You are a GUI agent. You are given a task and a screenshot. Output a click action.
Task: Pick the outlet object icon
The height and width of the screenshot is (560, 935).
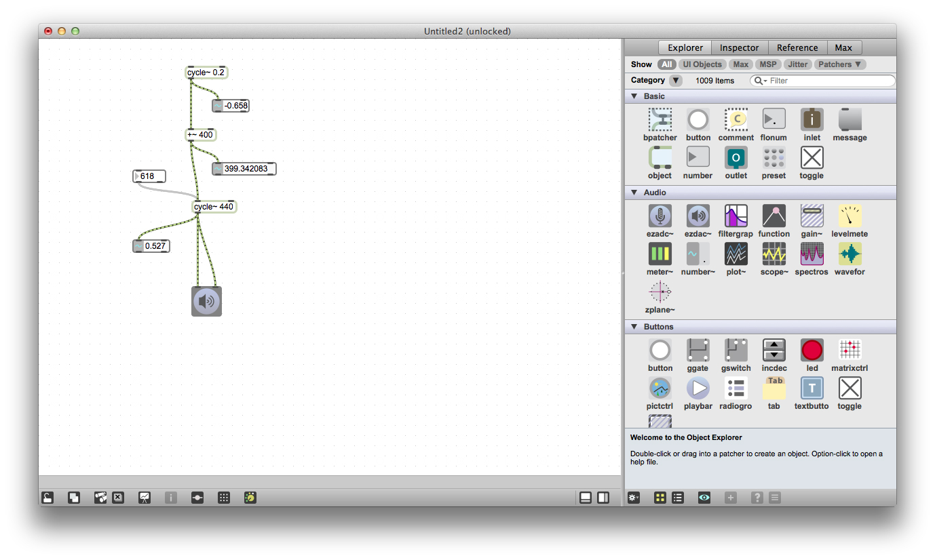tap(736, 158)
